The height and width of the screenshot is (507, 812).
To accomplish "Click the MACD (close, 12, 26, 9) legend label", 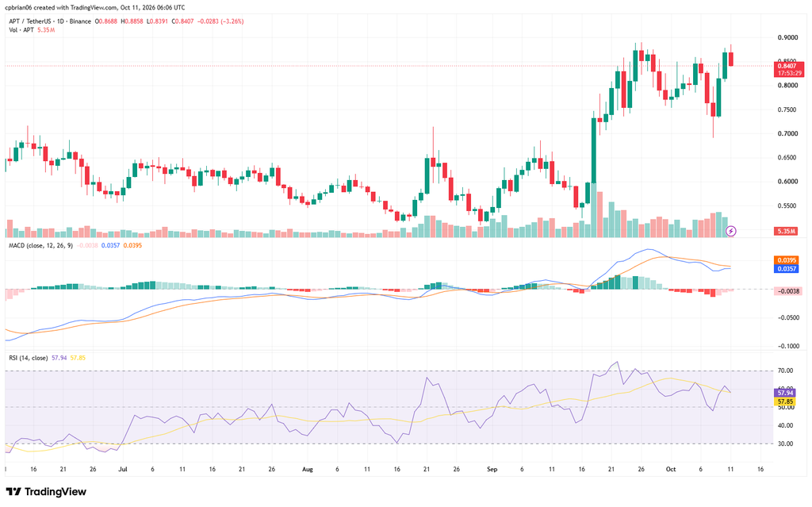I will (41, 245).
